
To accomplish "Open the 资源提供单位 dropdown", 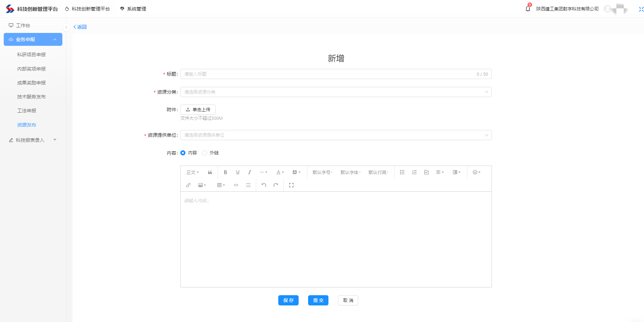I will point(336,135).
